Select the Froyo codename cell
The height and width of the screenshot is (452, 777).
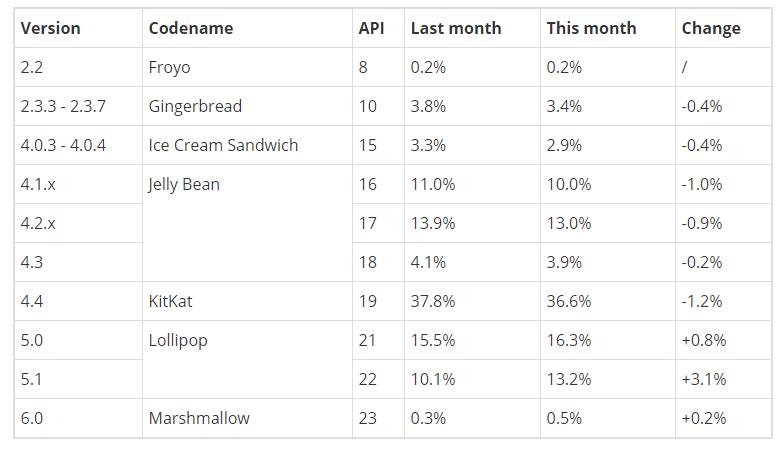click(169, 67)
